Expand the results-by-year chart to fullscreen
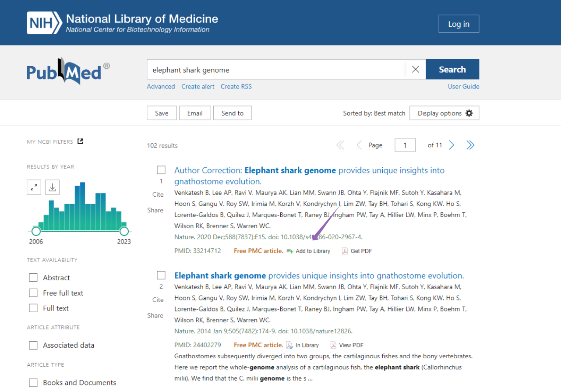 click(34, 187)
